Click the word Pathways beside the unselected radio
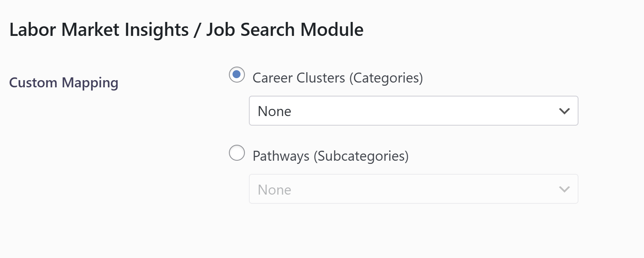This screenshot has height=258, width=644. point(281,156)
